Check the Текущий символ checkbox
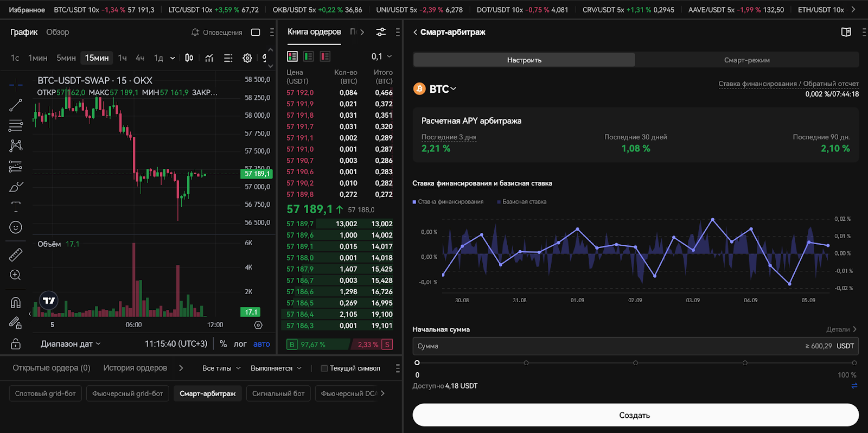The height and width of the screenshot is (433, 868). pyautogui.click(x=324, y=368)
